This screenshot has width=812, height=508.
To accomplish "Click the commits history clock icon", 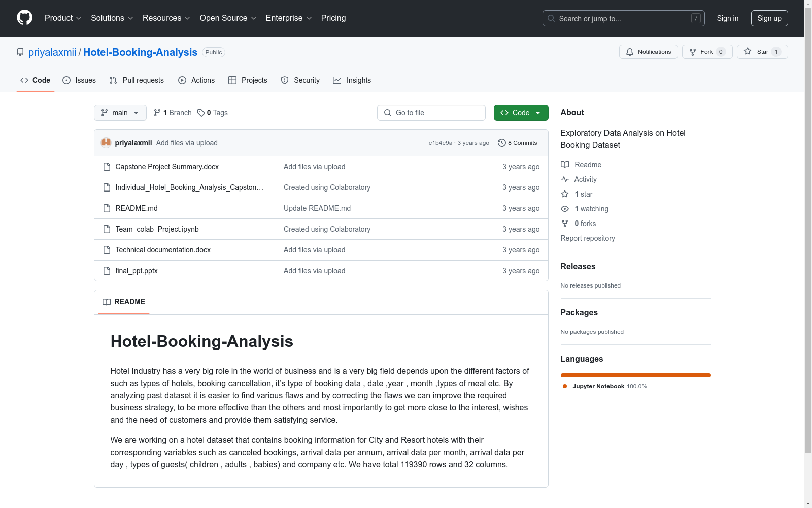I will pos(502,143).
